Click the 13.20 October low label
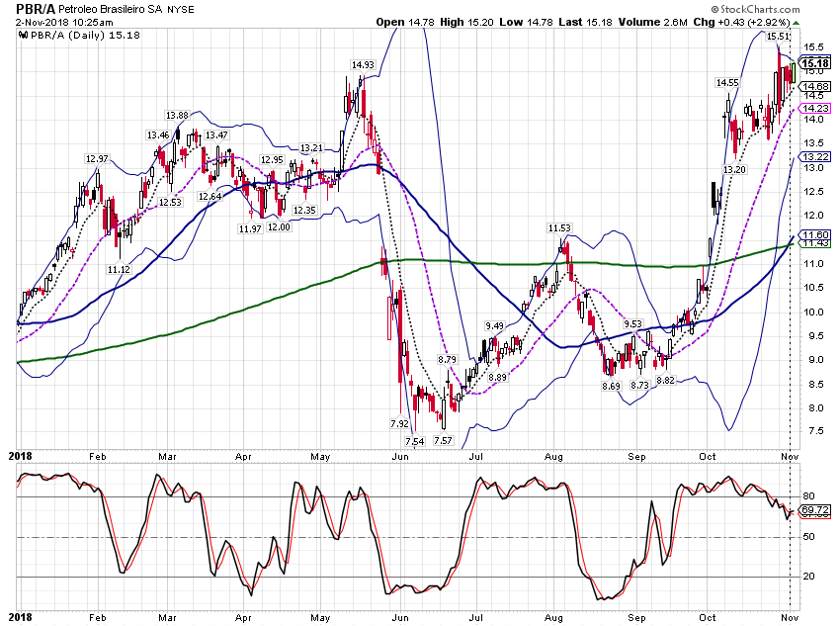The width and height of the screenshot is (840, 626). point(734,170)
